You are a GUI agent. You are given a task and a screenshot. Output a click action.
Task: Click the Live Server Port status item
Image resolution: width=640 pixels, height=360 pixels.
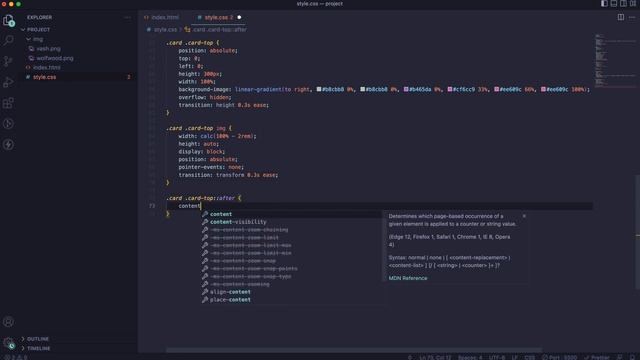click(559, 357)
